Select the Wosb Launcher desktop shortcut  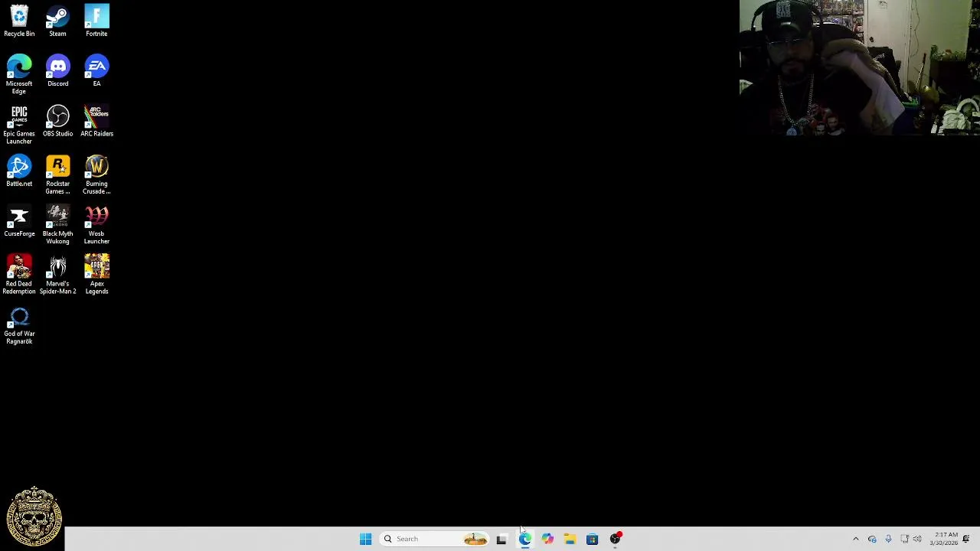[96, 224]
